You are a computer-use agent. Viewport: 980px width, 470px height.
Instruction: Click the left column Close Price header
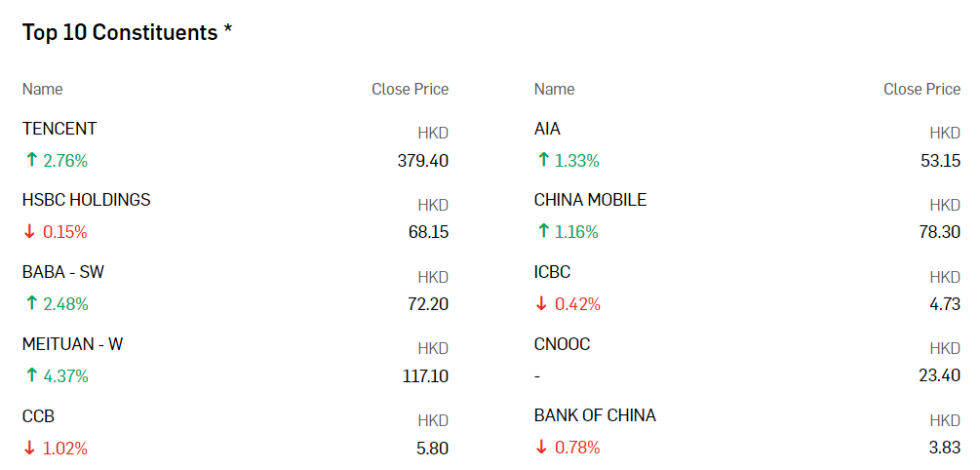[410, 90]
